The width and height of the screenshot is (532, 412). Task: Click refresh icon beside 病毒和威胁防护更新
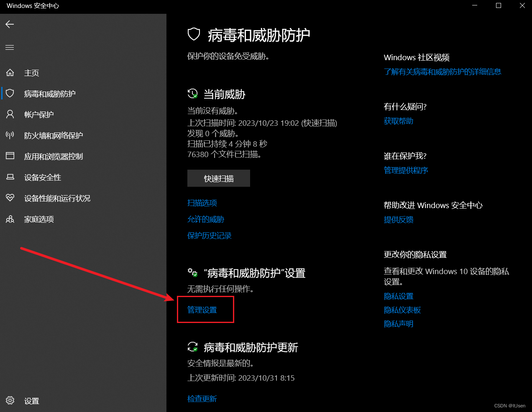click(192, 347)
